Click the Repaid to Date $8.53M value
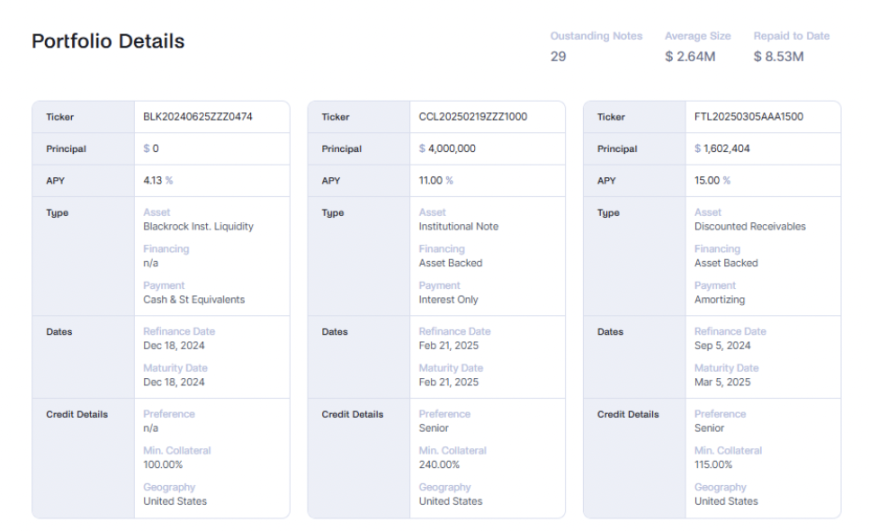869x531 pixels. [779, 57]
